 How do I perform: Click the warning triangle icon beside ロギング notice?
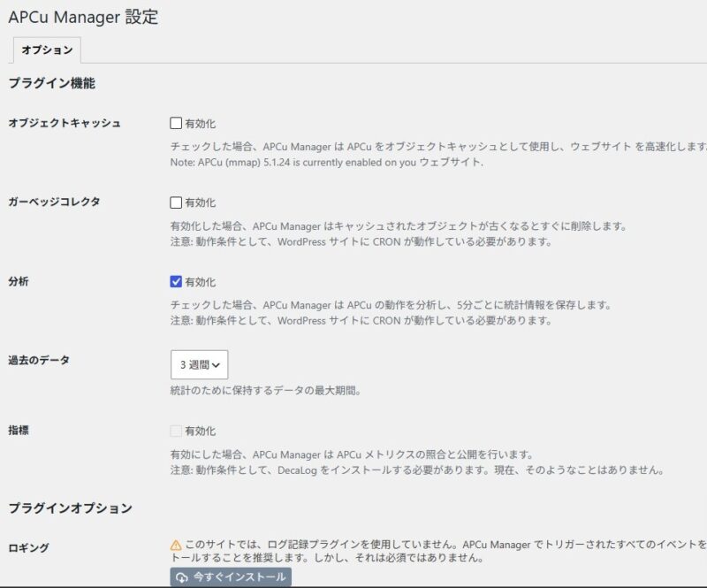(x=176, y=546)
